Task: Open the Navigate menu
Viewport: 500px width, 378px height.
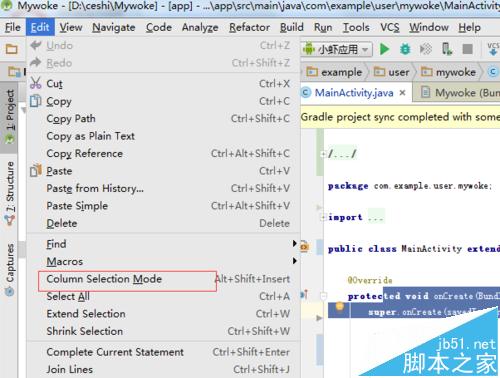Action: [x=114, y=27]
